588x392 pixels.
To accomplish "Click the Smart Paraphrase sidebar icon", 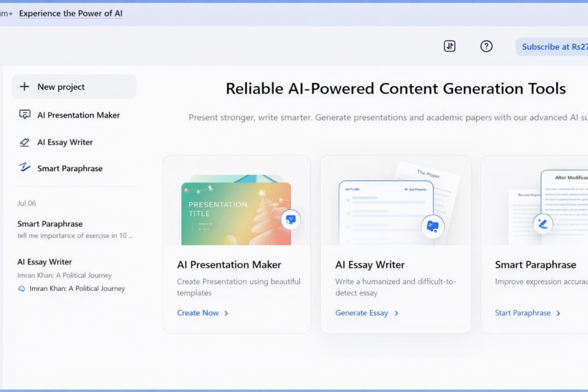I will (x=25, y=168).
